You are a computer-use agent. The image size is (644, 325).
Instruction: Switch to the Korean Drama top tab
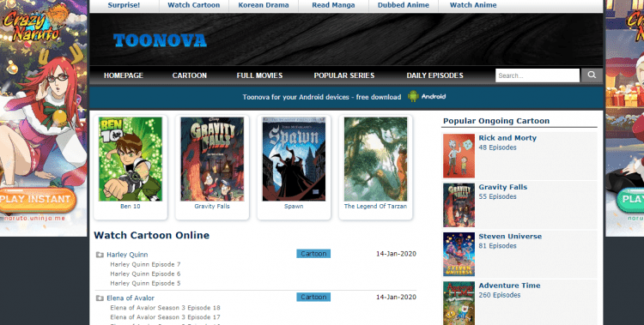264,5
